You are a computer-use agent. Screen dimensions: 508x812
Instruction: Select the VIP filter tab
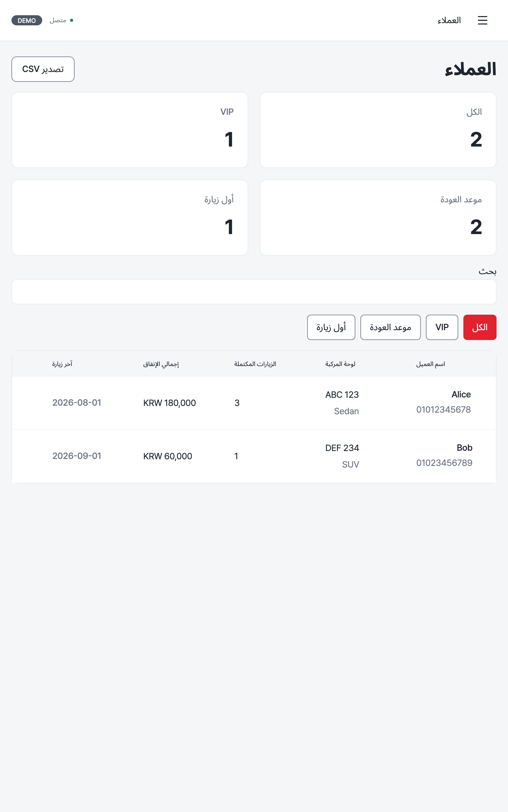click(x=442, y=327)
